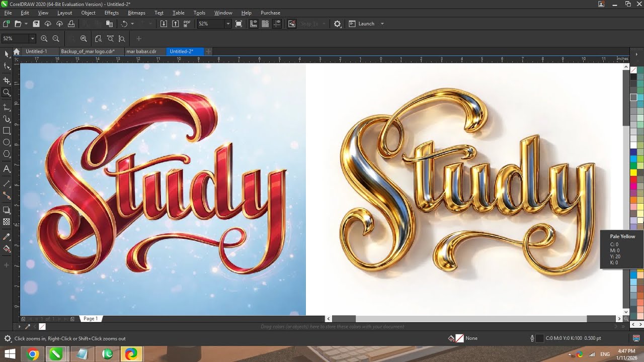Open Google Chrome from the taskbar
644x362 pixels.
pyautogui.click(x=32, y=354)
